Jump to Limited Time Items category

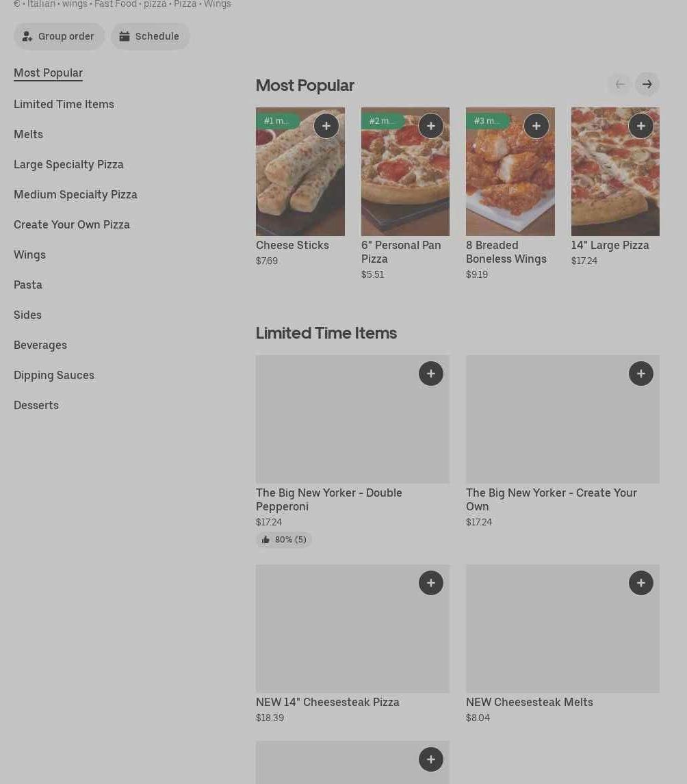tap(64, 104)
